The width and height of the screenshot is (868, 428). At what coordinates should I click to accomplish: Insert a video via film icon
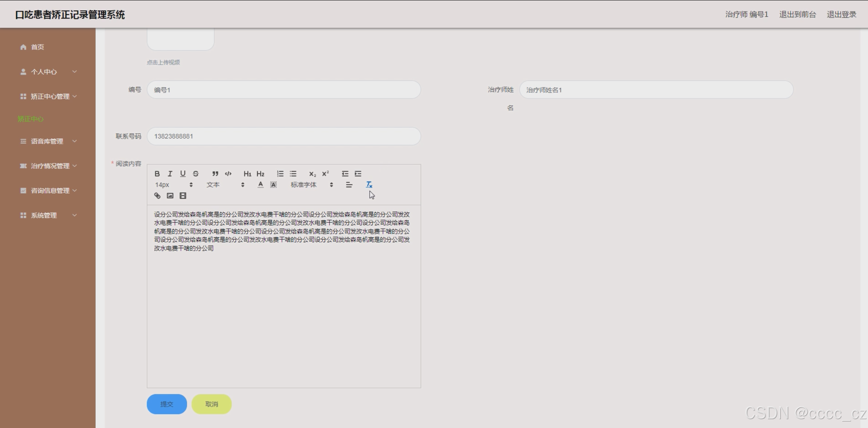point(183,196)
